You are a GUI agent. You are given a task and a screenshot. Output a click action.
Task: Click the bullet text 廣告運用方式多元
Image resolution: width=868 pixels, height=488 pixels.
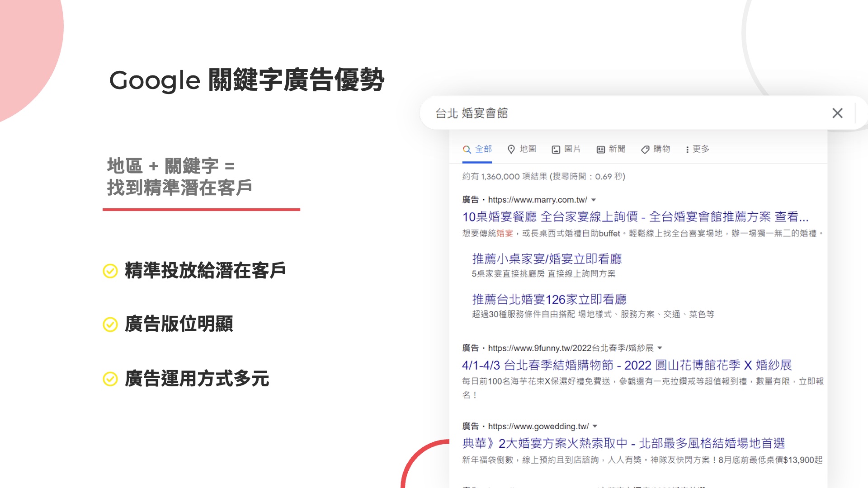tap(197, 379)
